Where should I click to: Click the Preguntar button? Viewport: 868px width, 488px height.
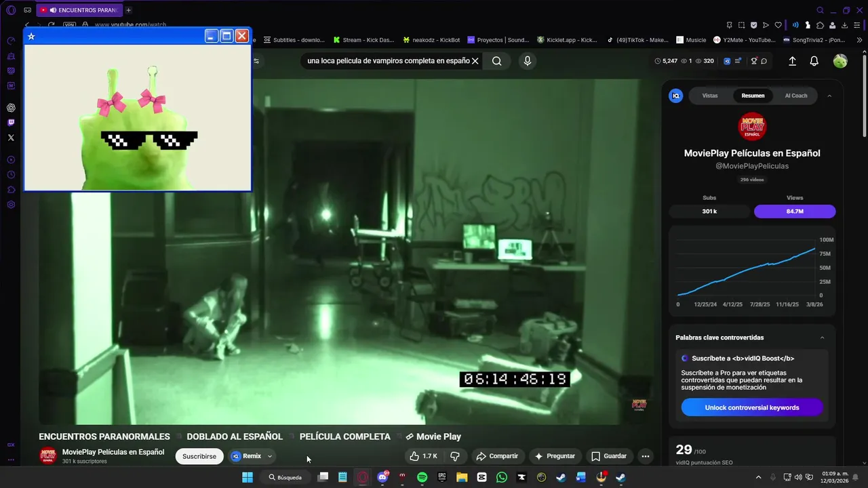(x=555, y=456)
